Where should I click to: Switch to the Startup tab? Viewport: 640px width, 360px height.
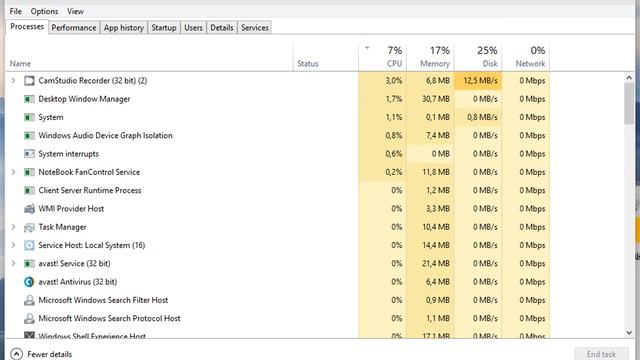(164, 28)
